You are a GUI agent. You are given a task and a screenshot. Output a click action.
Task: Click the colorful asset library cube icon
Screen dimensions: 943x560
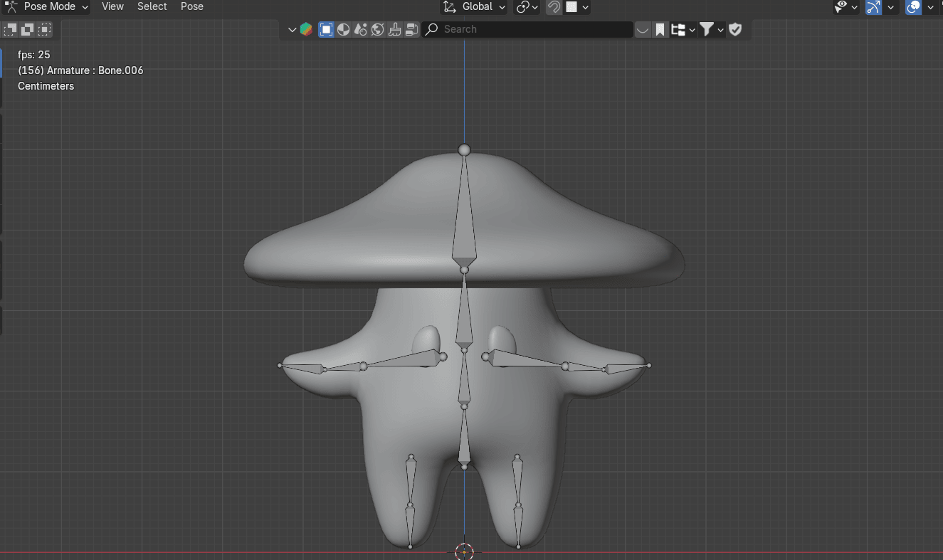306,29
